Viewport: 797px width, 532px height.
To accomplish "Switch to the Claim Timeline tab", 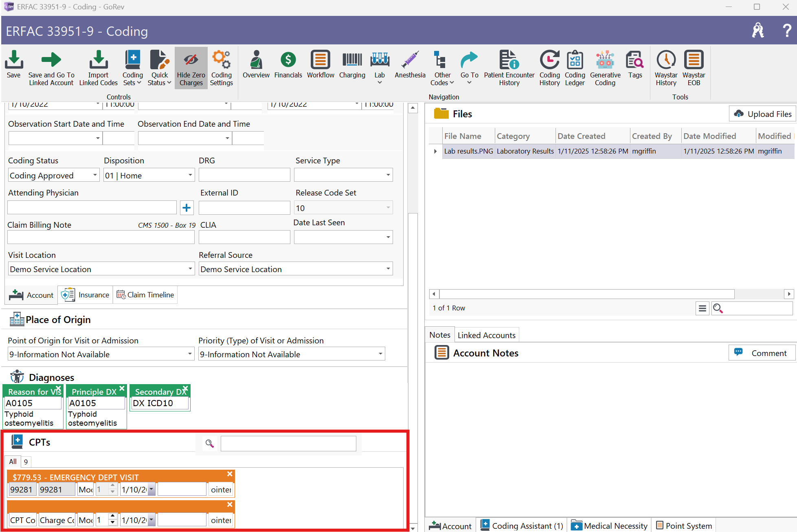I will tap(145, 295).
